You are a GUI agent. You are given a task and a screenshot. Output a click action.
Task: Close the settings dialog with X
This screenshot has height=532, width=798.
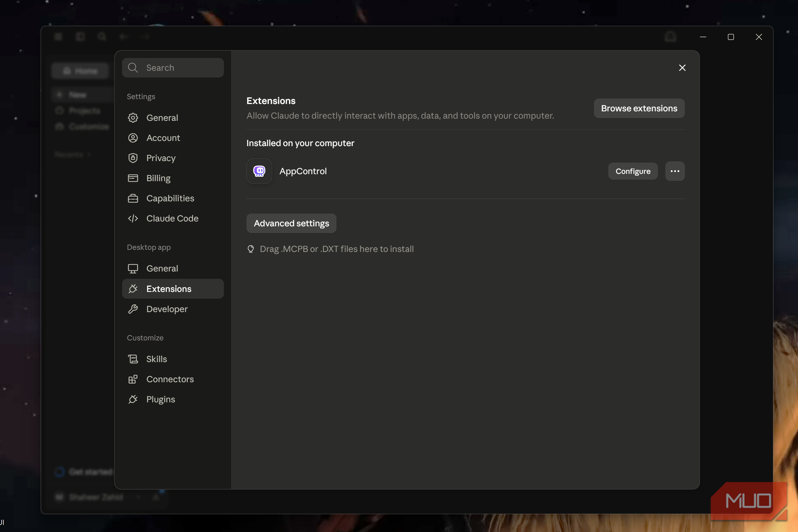[x=682, y=67]
